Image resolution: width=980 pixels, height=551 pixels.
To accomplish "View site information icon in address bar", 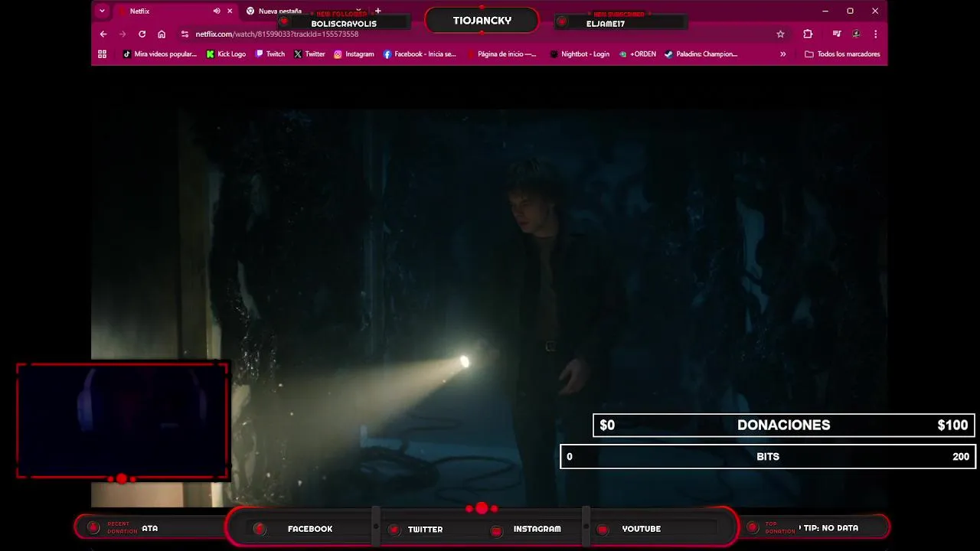I will click(x=185, y=34).
